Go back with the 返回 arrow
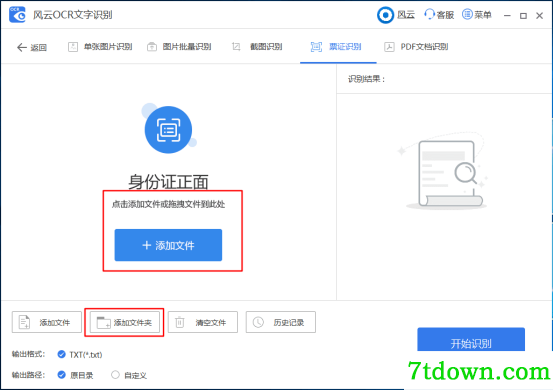The width and height of the screenshot is (554, 390). point(32,47)
